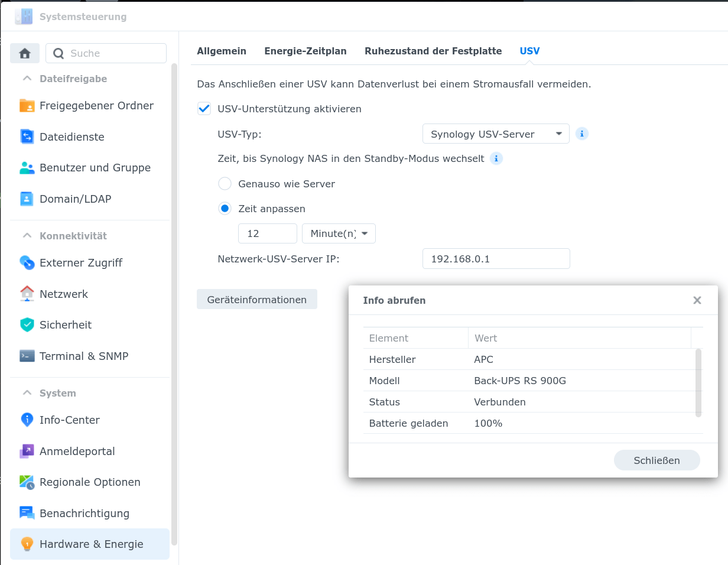728x565 pixels.
Task: Click the Terminal & SNMP icon
Action: pos(27,356)
